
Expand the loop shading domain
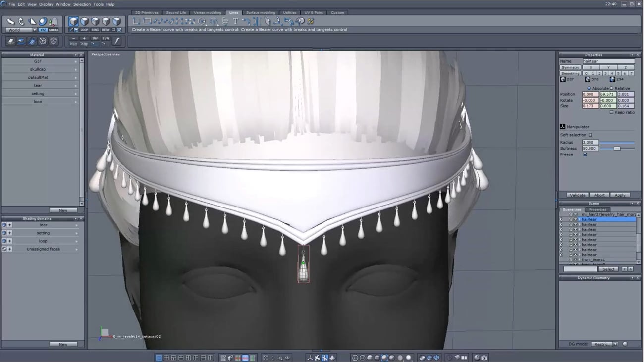click(77, 241)
